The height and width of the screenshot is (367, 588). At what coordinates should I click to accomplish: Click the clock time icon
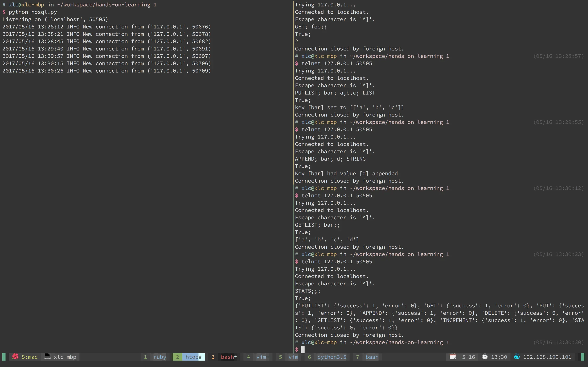pyautogui.click(x=484, y=356)
